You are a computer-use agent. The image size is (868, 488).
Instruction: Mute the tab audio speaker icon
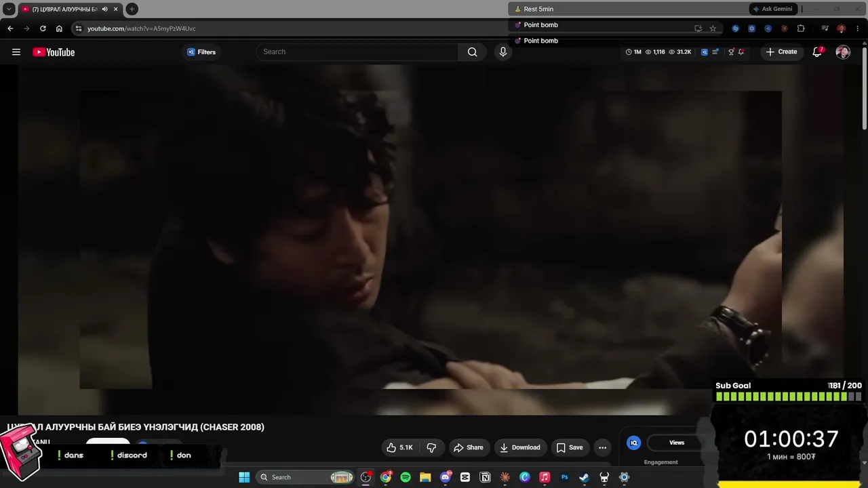[x=104, y=9]
